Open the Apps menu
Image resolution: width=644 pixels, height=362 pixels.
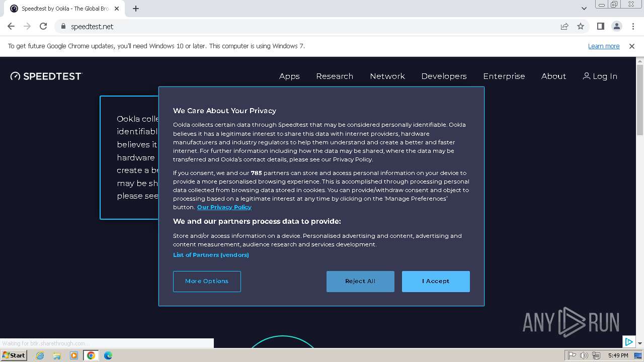click(x=289, y=76)
